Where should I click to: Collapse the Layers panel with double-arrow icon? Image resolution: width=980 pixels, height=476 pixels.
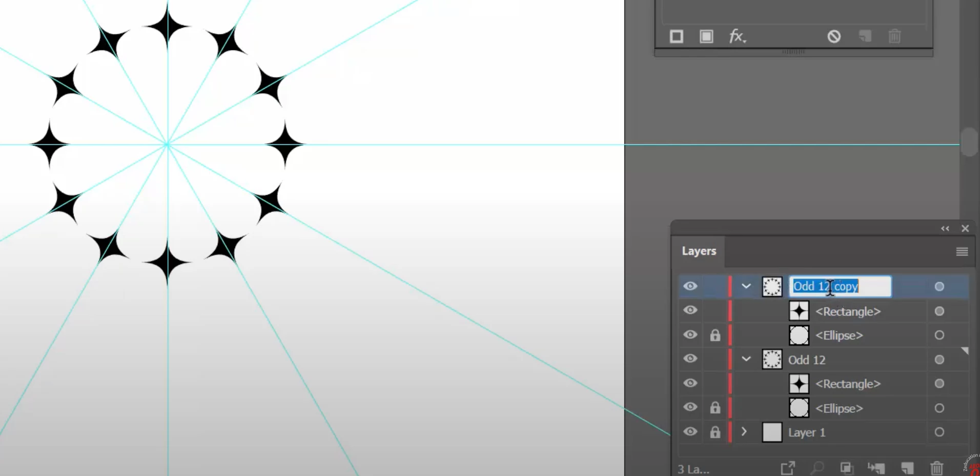coord(945,228)
